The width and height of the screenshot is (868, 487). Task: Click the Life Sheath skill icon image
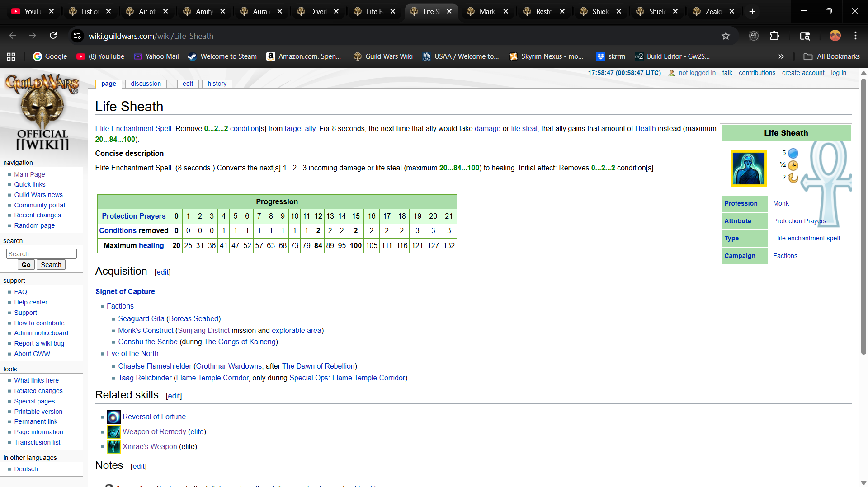pos(748,168)
